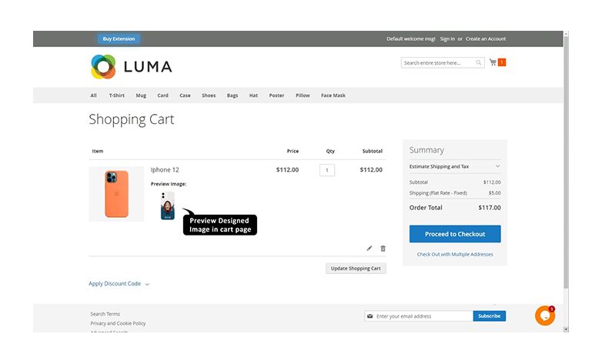The width and height of the screenshot is (602, 364).
Task: Click the search magnifier icon
Action: (x=479, y=63)
